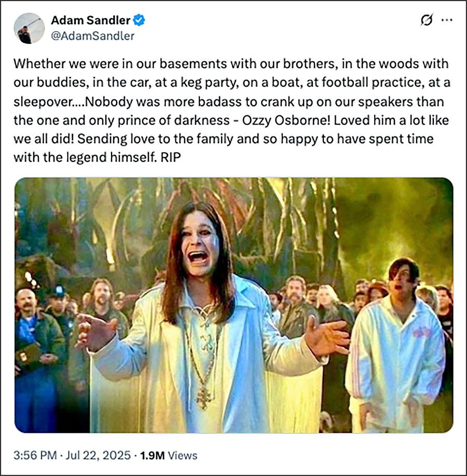Open the three-dot more options menu
This screenshot has height=476, width=467.
pos(446,20)
